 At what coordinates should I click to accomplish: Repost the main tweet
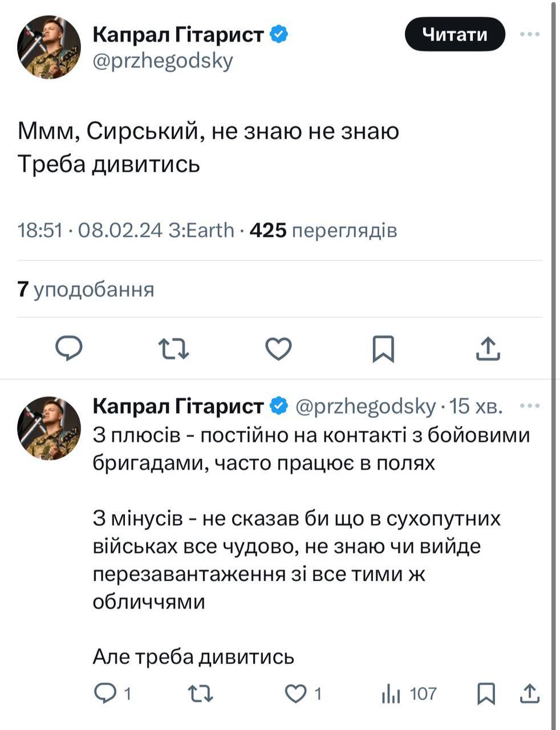(173, 348)
